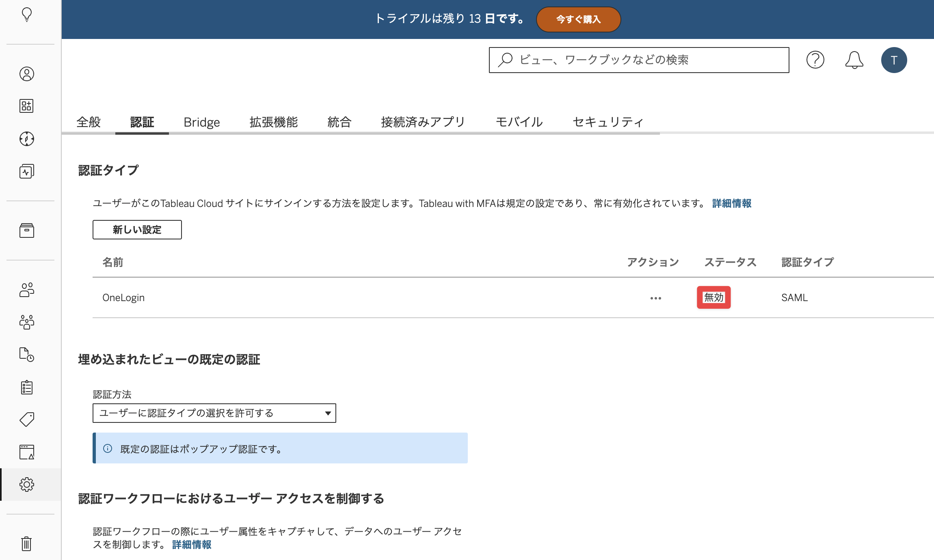Open Schedules document-clock icon

click(x=27, y=355)
